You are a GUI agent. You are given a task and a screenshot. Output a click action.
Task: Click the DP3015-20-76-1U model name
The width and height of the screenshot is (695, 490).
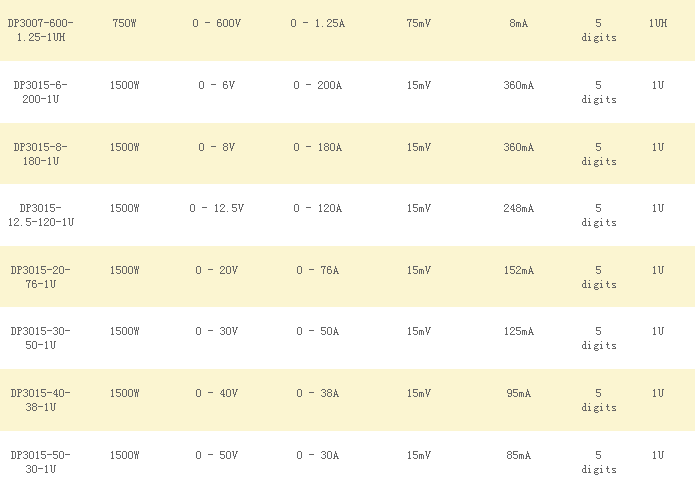(x=41, y=277)
